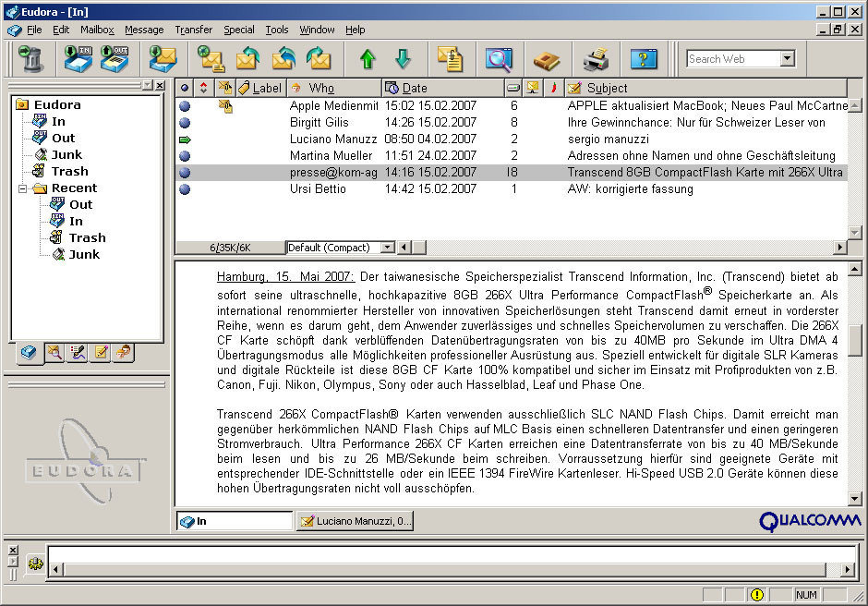
Task: Open Find with the magnifier toolbar icon
Action: pos(499,59)
